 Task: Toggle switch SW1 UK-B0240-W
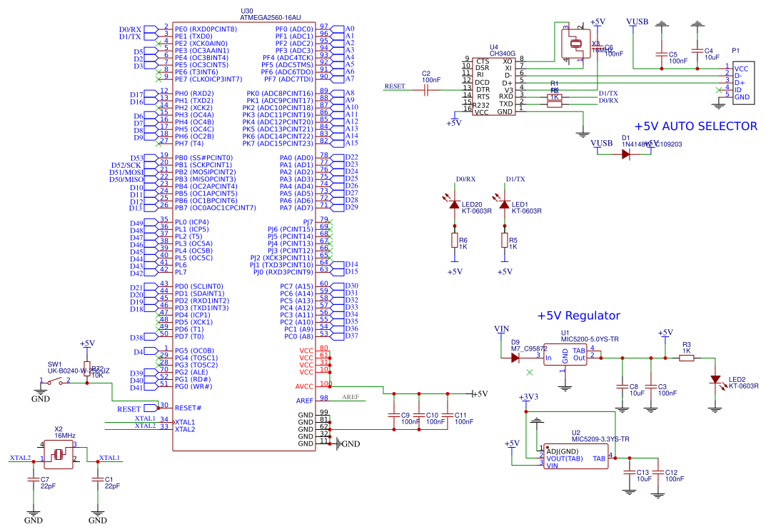(54, 381)
